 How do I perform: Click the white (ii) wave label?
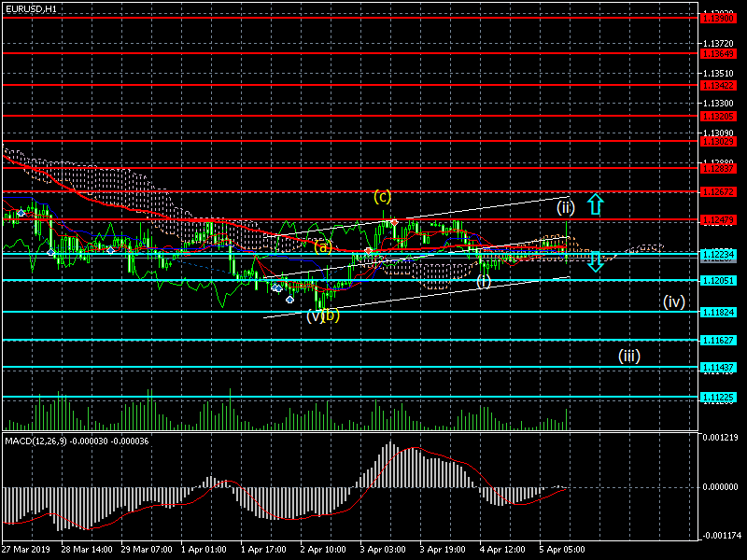pos(566,207)
